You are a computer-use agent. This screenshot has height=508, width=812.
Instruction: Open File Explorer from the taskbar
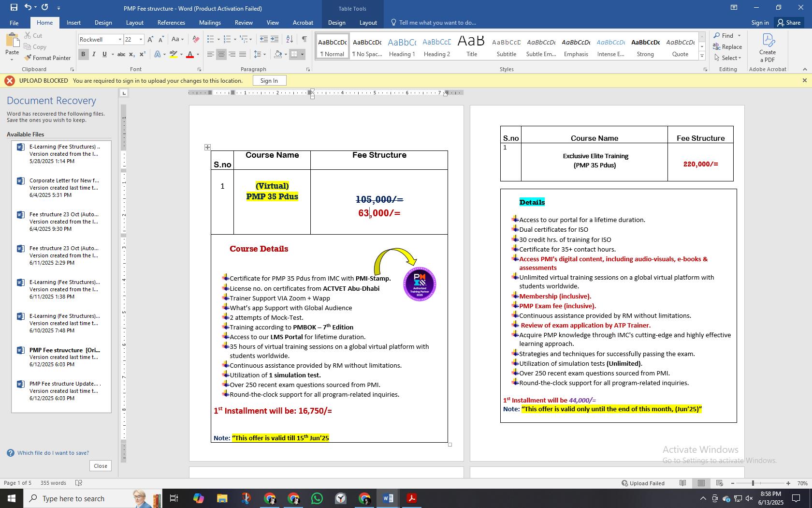click(x=222, y=498)
